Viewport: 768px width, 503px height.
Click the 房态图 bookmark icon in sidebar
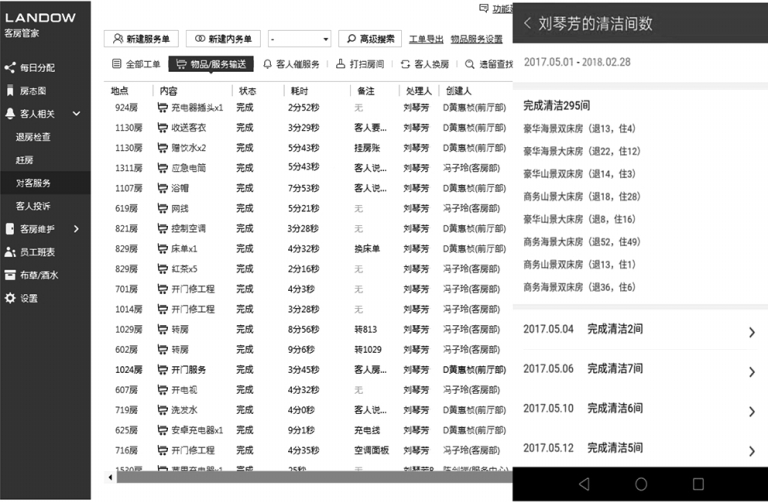click(x=10, y=91)
